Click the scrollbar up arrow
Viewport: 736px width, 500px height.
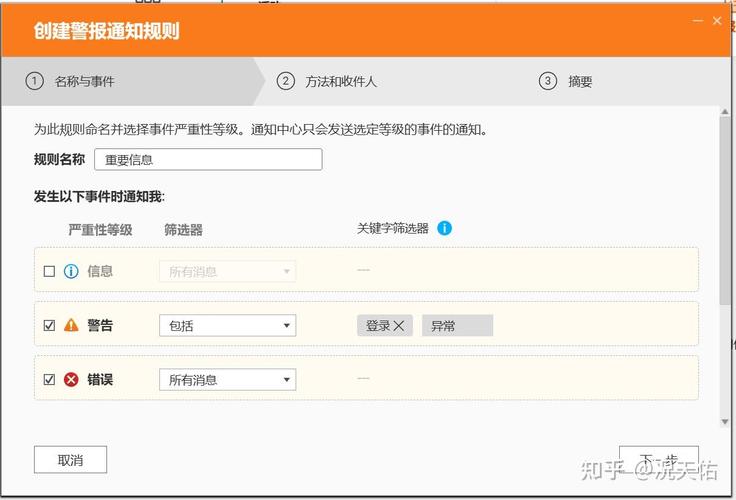coord(725,112)
